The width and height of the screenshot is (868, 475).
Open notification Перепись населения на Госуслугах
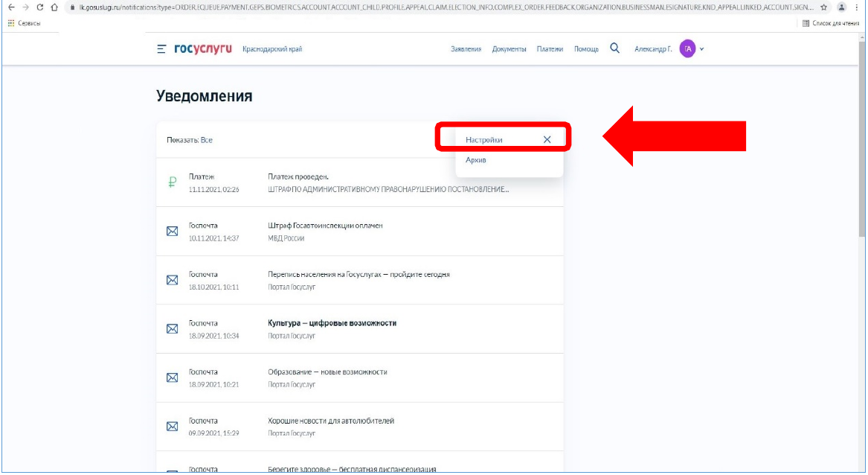coord(360,280)
